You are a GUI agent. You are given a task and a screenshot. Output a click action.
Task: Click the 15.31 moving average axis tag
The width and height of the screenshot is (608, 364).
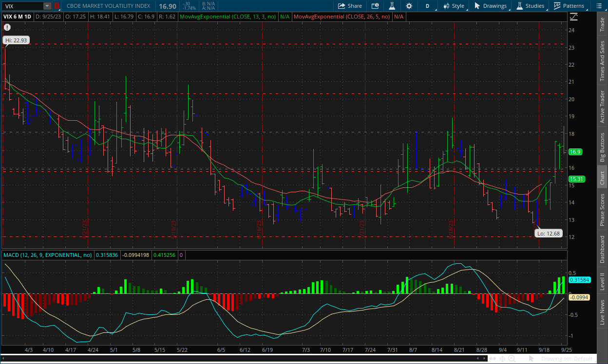point(576,179)
